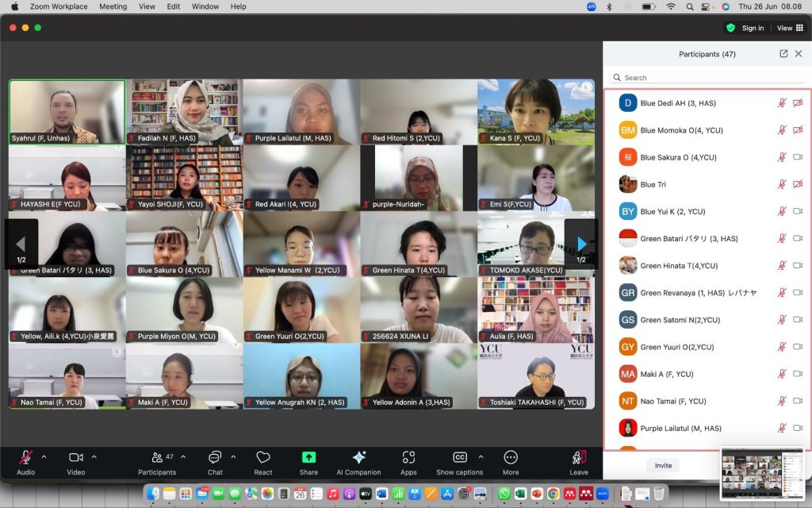Click the green encryption shield icon
812x508 pixels.
click(730, 28)
